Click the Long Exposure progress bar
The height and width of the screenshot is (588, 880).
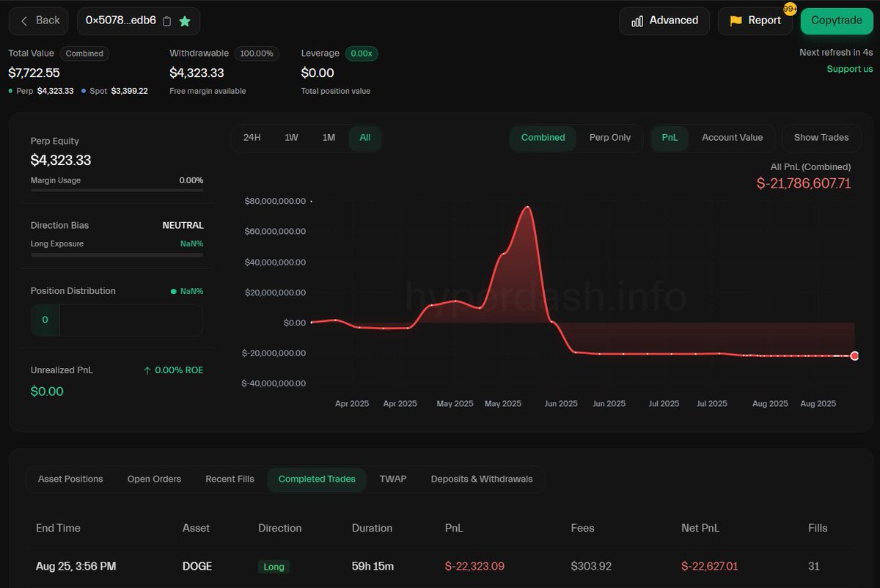coord(117,254)
